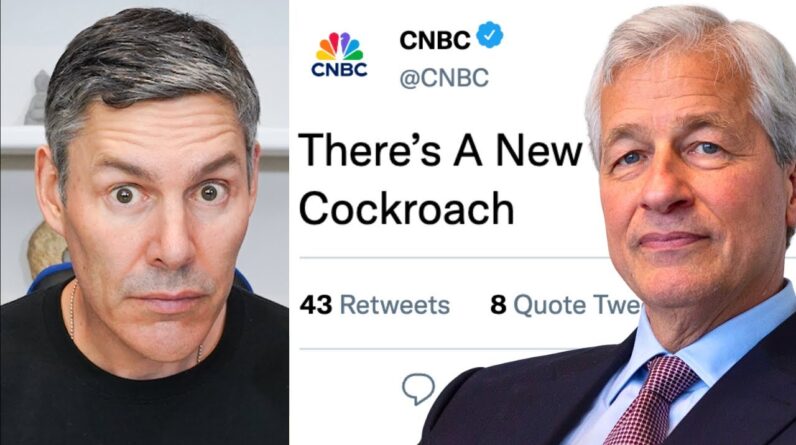Click the thin chain necklace
Viewport: 796px width, 445px height.
pyautogui.click(x=74, y=311)
